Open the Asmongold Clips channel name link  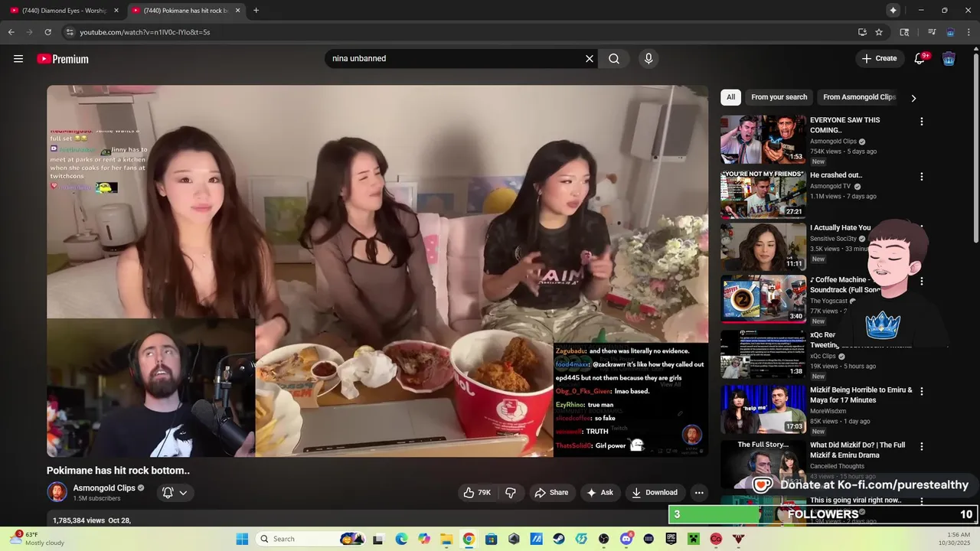(x=104, y=487)
